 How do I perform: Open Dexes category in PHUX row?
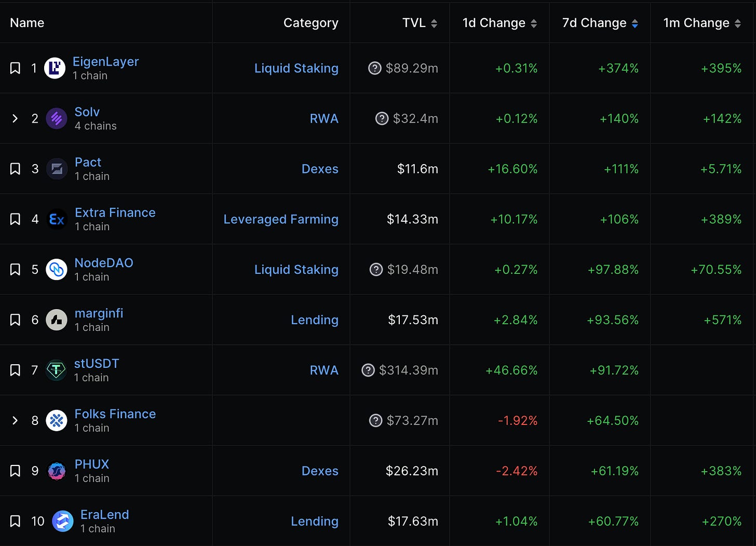320,471
